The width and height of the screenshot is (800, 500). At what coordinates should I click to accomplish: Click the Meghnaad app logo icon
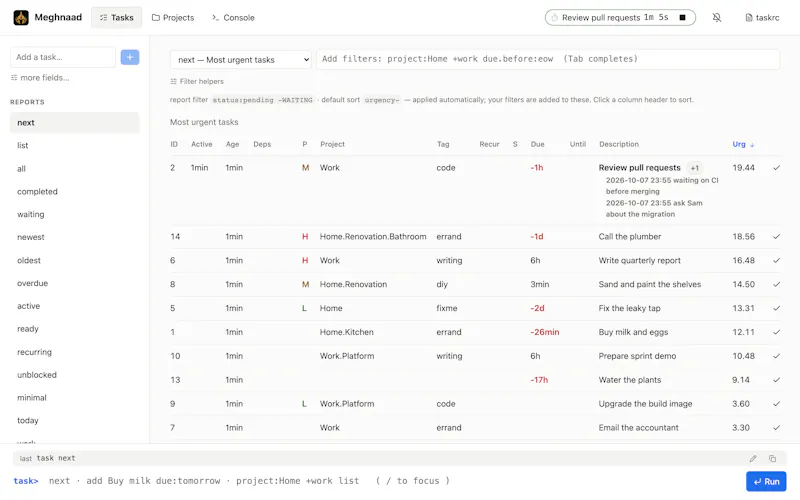(21, 17)
